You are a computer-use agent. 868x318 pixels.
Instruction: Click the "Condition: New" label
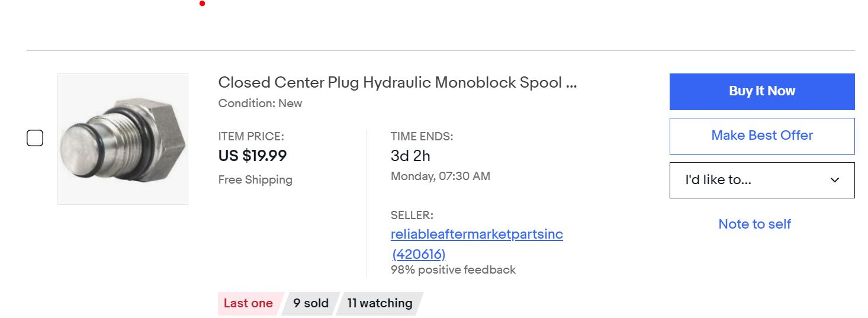click(x=260, y=103)
